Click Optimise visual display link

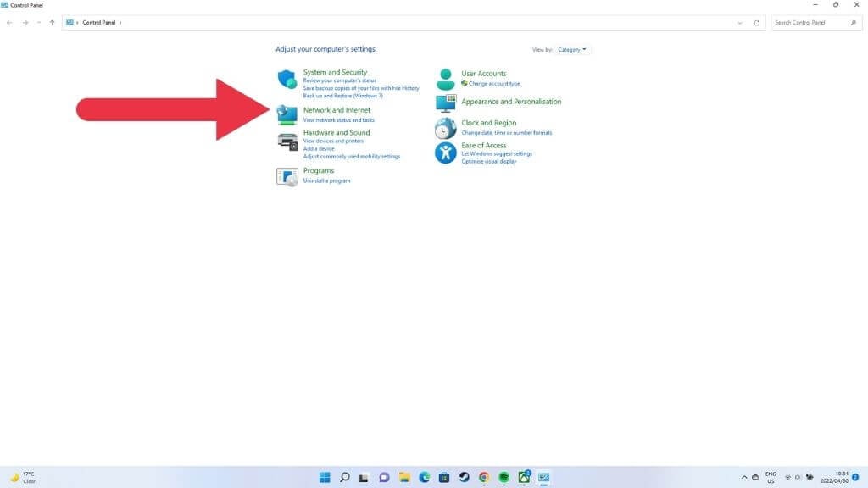point(489,162)
